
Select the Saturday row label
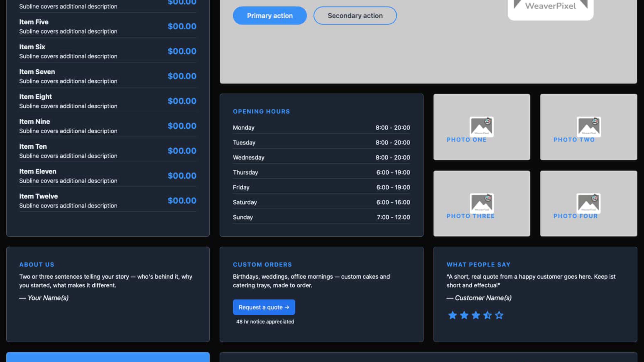click(245, 202)
